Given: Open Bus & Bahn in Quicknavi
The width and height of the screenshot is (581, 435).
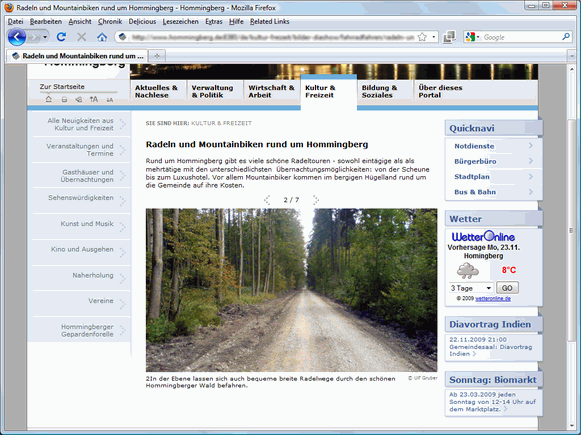Looking at the screenshot, I should [475, 192].
